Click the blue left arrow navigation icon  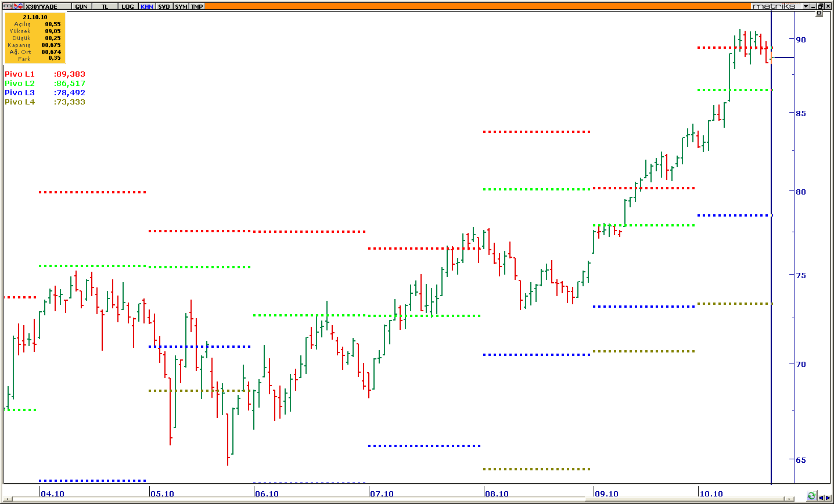[821, 496]
